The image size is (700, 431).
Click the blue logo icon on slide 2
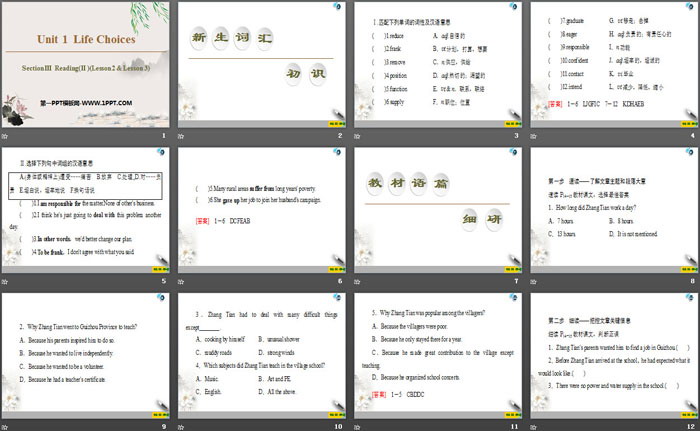337,6
